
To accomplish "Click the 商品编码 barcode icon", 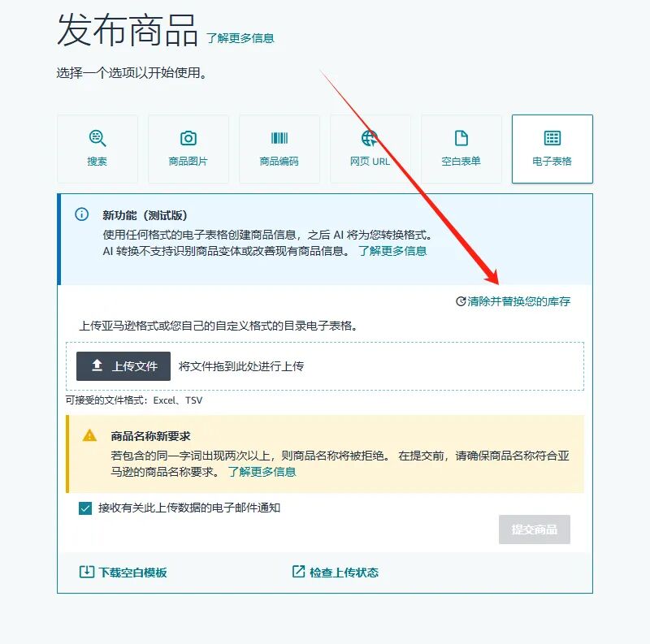I will click(279, 138).
